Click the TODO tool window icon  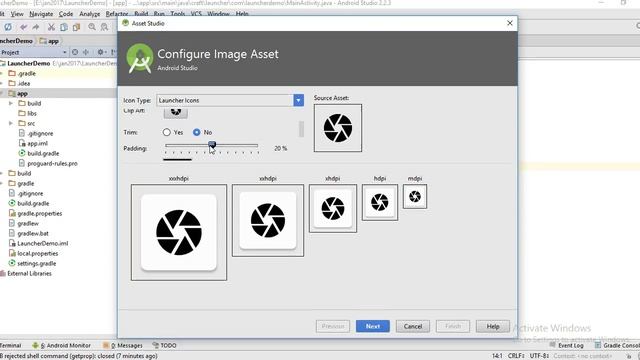coord(156,345)
